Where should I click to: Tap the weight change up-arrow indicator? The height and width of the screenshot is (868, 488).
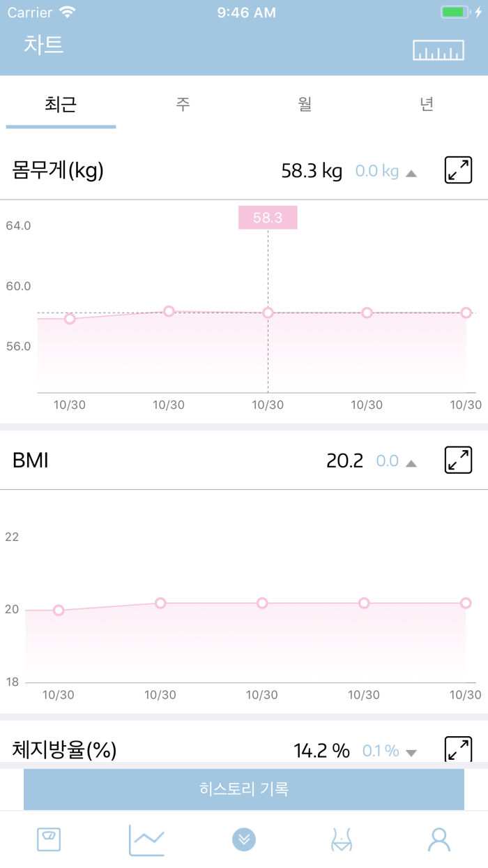pos(411,173)
